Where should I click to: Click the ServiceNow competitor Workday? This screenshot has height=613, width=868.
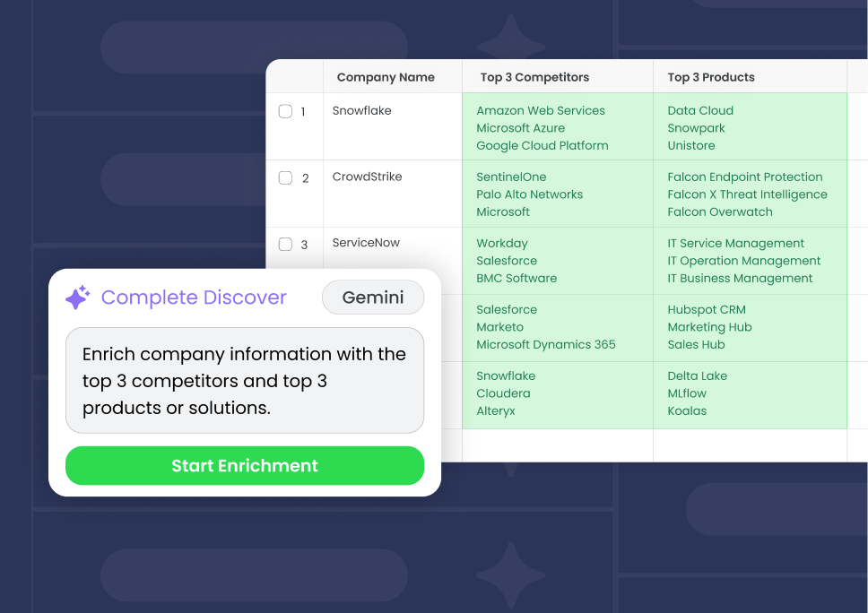coord(501,243)
